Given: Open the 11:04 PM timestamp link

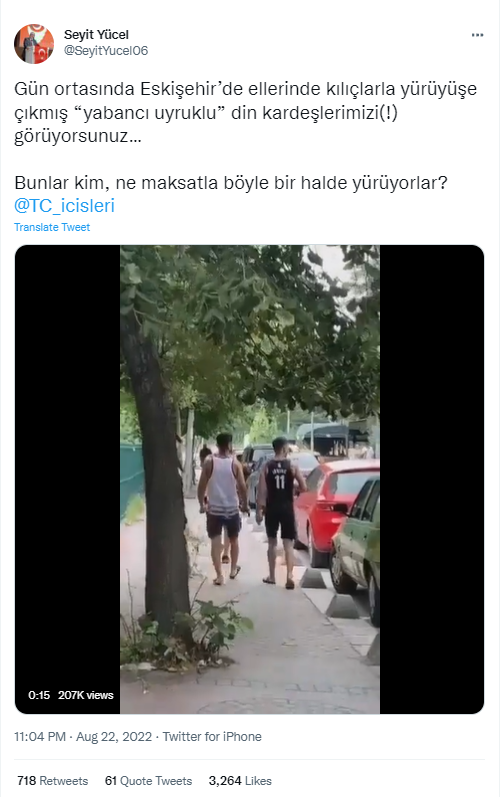Looking at the screenshot, I should tap(40, 737).
